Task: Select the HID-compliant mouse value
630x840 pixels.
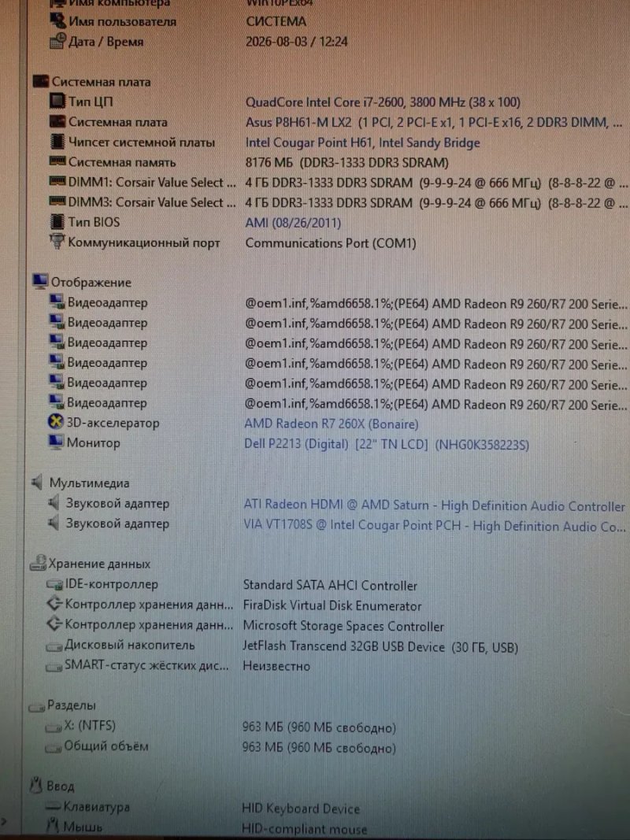Action: click(x=304, y=829)
